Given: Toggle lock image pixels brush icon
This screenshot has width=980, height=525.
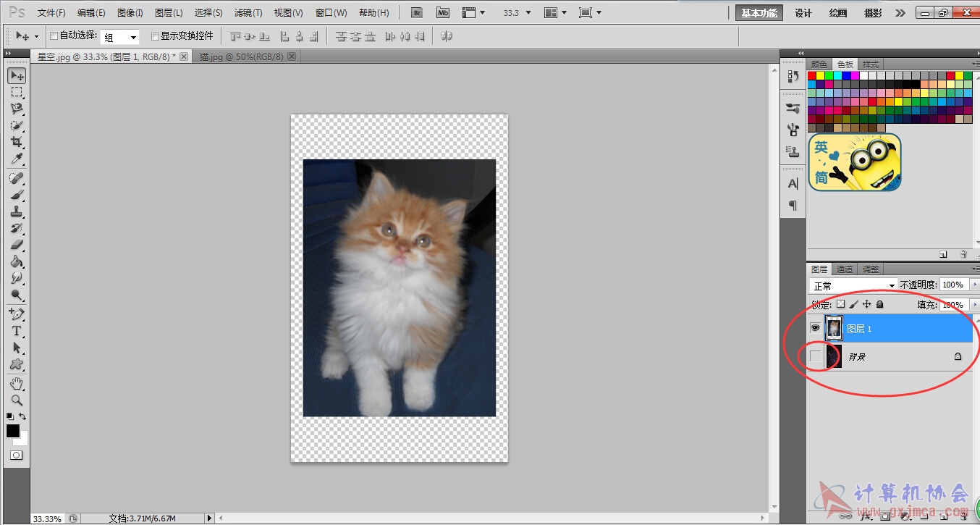Looking at the screenshot, I should click(854, 305).
